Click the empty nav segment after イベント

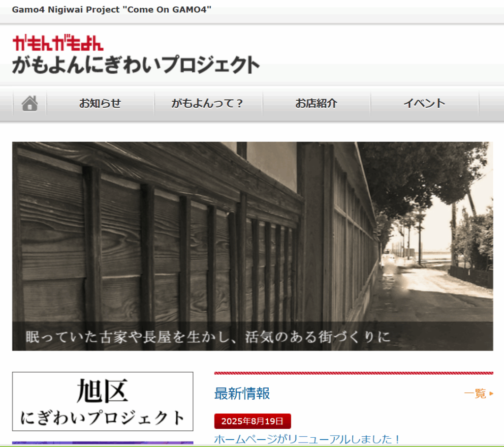(491, 104)
